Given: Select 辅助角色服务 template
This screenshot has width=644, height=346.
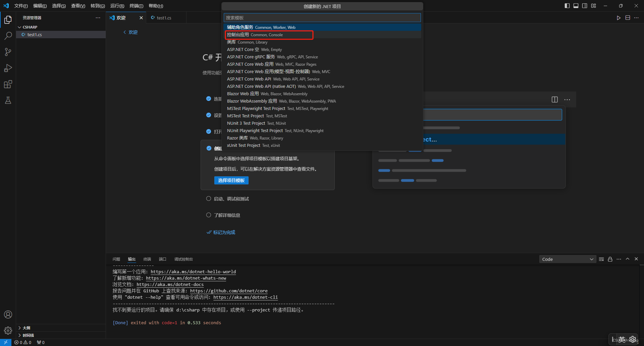Looking at the screenshot, I should (322, 27).
